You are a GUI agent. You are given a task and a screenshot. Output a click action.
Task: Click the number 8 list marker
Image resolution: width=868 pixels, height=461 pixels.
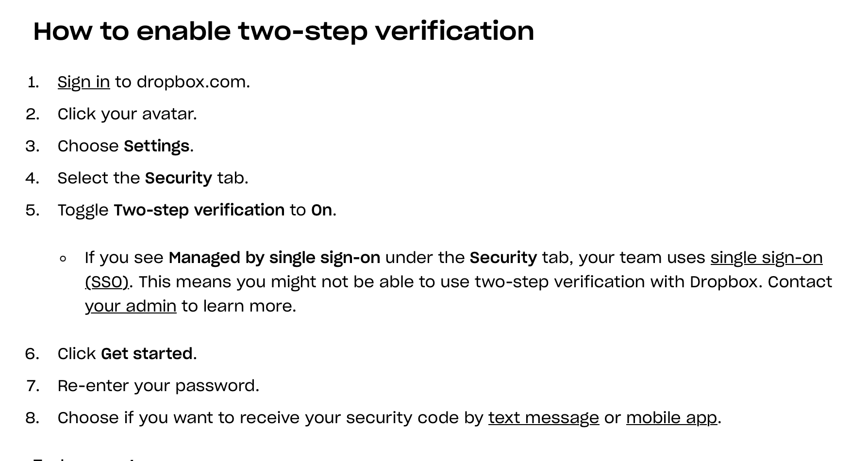32,418
